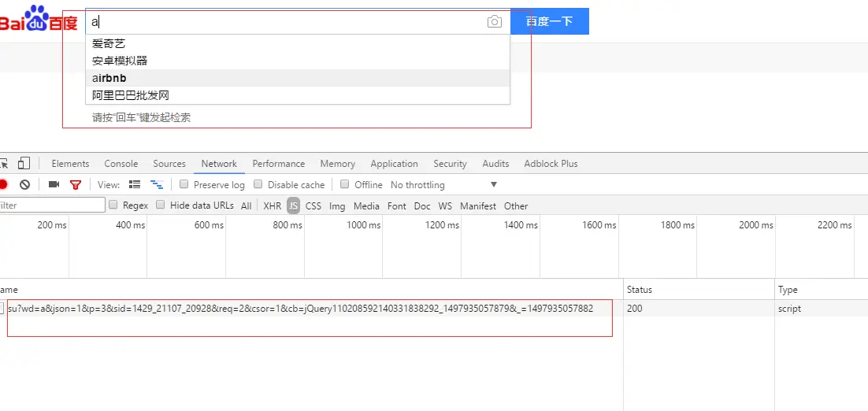Filter requests by Manifest
868x411 pixels.
tap(478, 205)
